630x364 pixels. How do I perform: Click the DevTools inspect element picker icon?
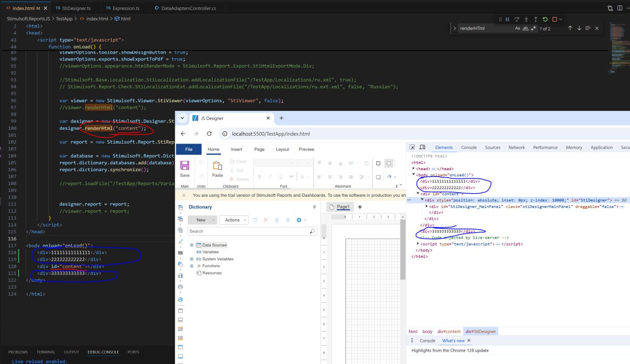click(412, 148)
